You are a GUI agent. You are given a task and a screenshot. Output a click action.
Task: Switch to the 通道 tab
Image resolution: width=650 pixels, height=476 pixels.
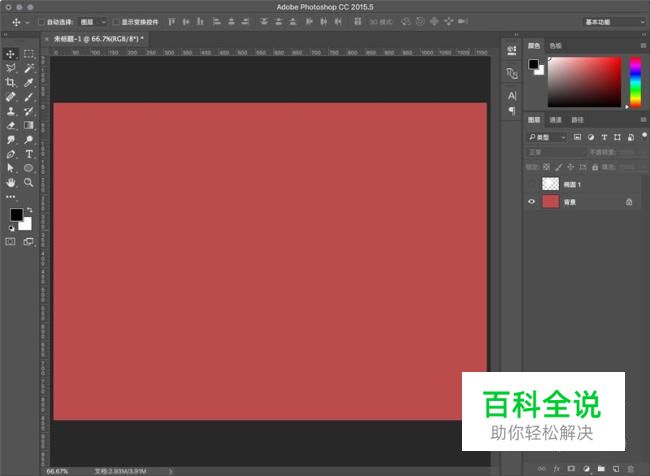click(x=555, y=119)
